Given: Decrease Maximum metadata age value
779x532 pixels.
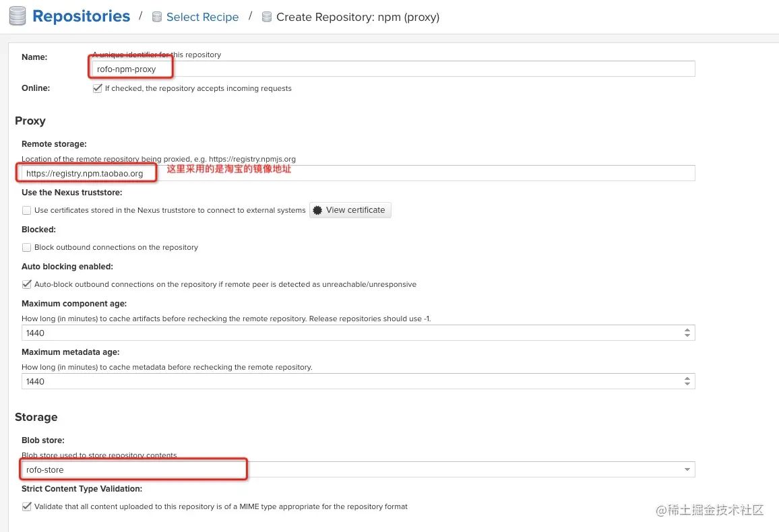Looking at the screenshot, I should point(687,385).
